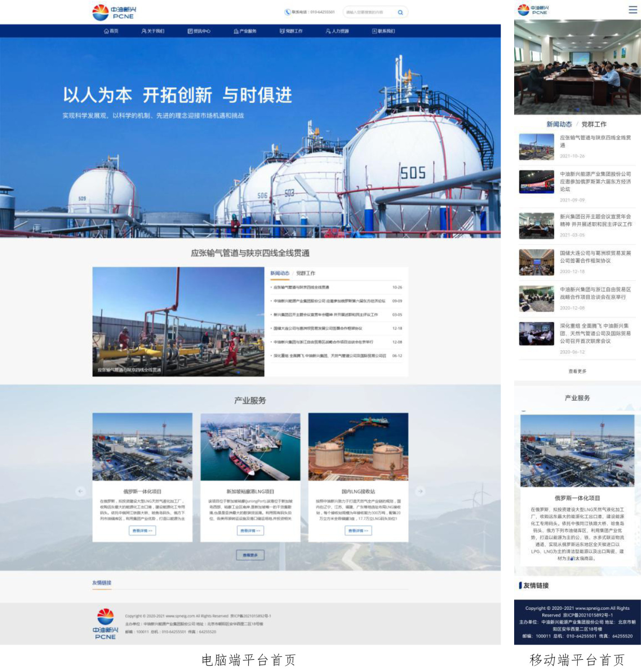Click the phone icon beside 联系电话
641x672 pixels.
[287, 12]
